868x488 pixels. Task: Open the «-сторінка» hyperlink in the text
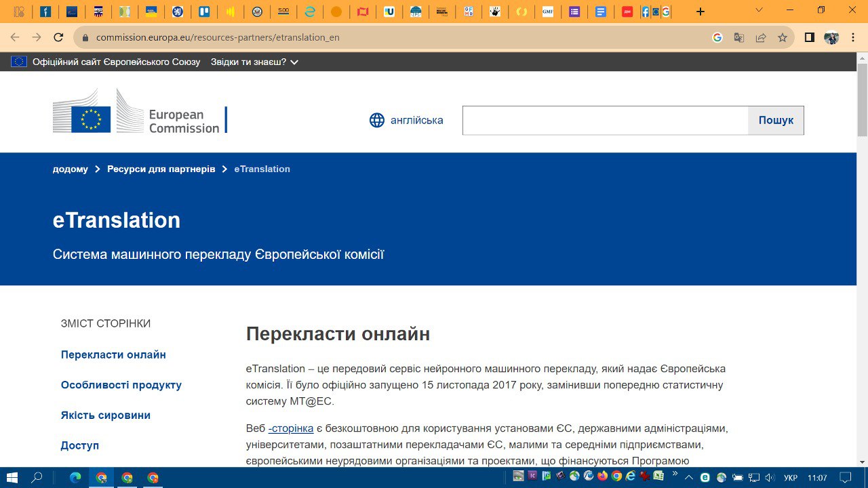[x=291, y=428]
